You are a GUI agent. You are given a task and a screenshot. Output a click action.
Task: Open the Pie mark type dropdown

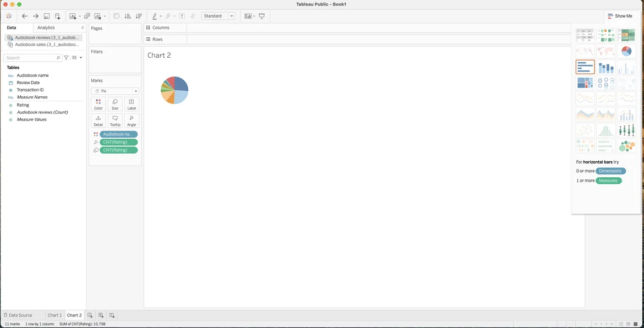(x=115, y=91)
